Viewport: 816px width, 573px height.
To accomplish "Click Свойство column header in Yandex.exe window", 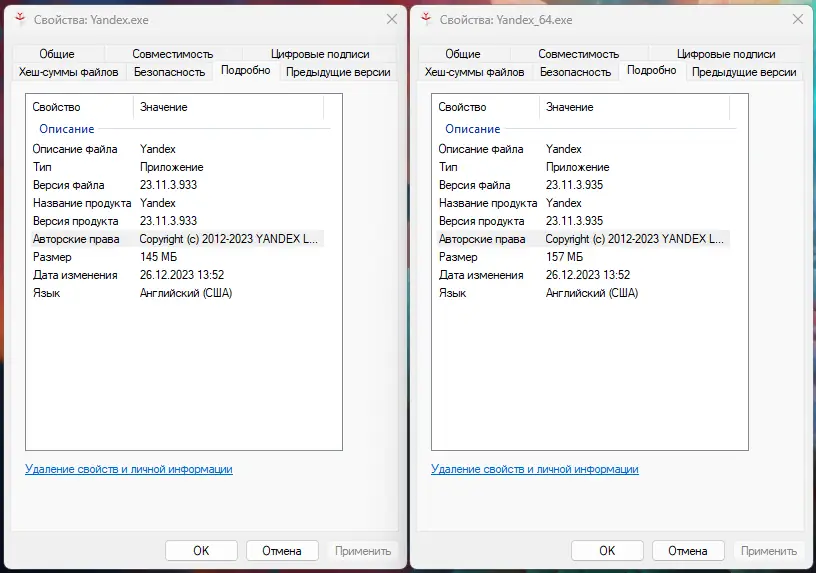I will (57, 107).
